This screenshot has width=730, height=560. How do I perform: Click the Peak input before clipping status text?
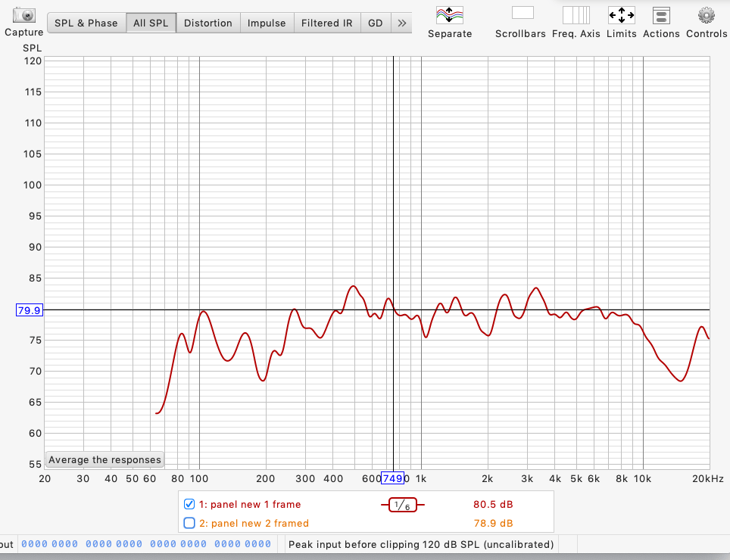pyautogui.click(x=421, y=544)
